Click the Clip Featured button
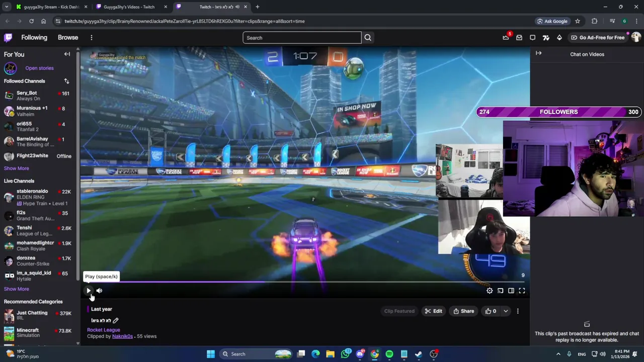The image size is (644, 362). [x=399, y=311]
